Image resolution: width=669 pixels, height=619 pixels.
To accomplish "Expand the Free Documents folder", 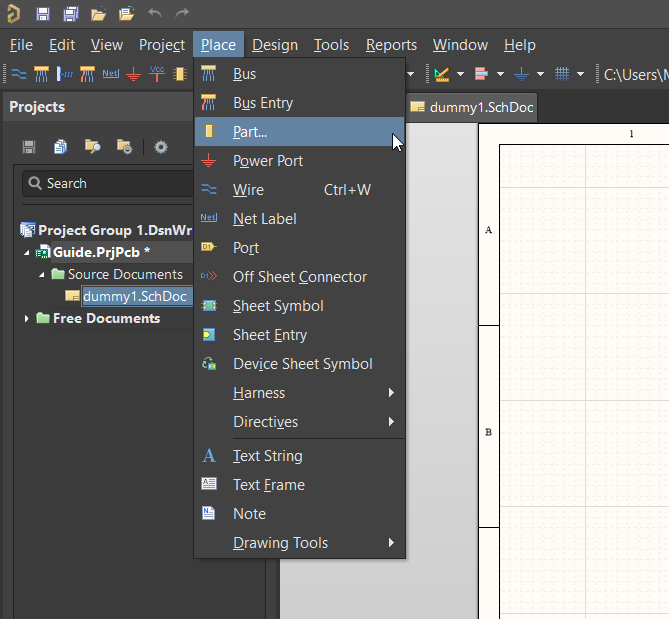I will (27, 318).
